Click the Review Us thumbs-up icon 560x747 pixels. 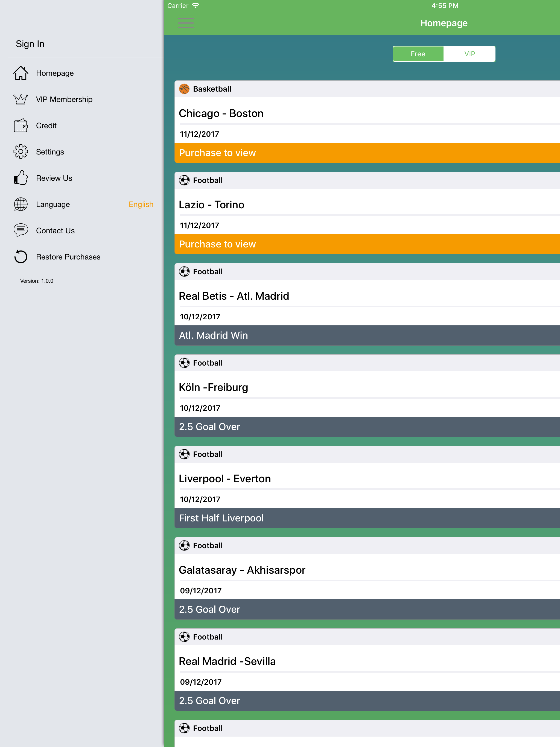21,178
